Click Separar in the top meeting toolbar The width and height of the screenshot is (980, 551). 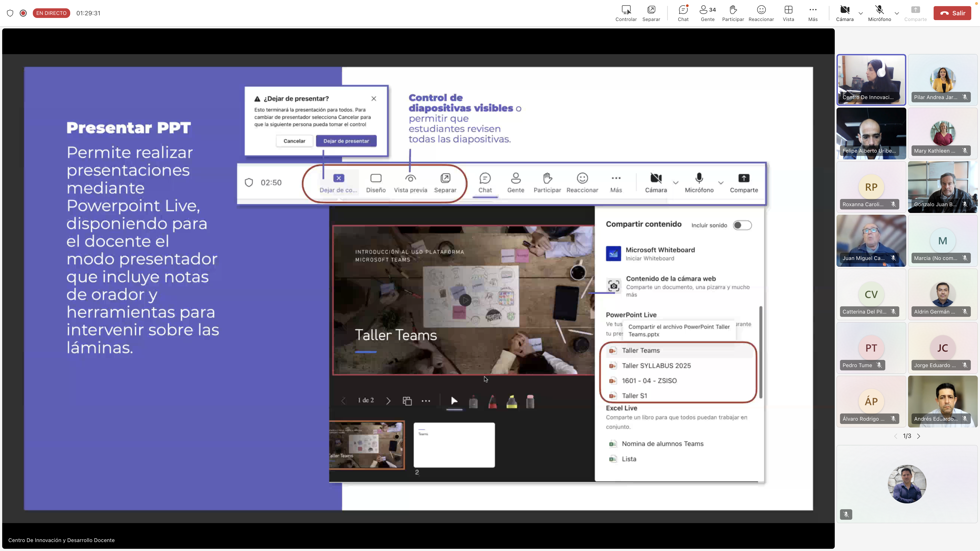[651, 13]
